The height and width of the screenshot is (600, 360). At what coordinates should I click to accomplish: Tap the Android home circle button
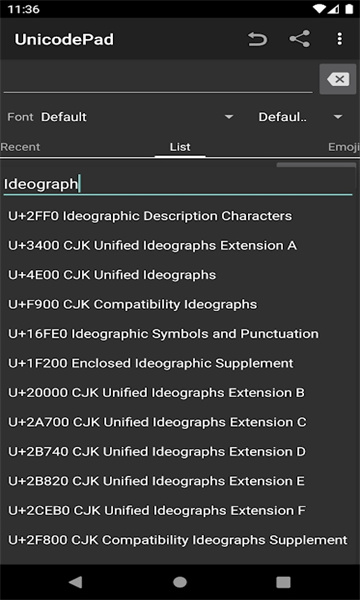(x=180, y=582)
